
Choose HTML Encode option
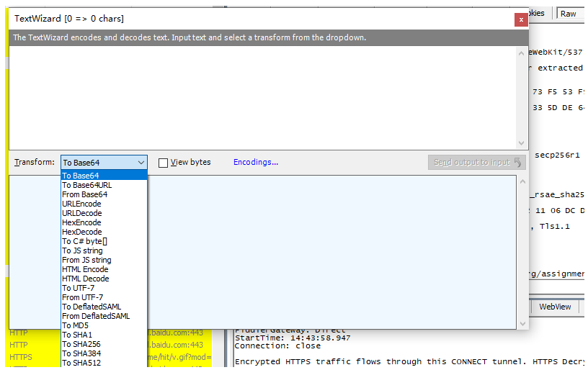point(104,269)
